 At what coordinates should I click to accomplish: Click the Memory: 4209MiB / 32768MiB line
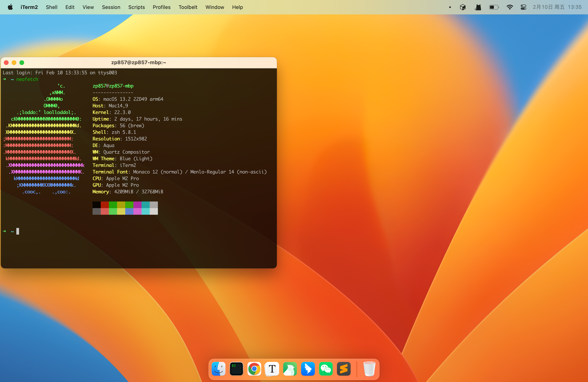pos(128,192)
